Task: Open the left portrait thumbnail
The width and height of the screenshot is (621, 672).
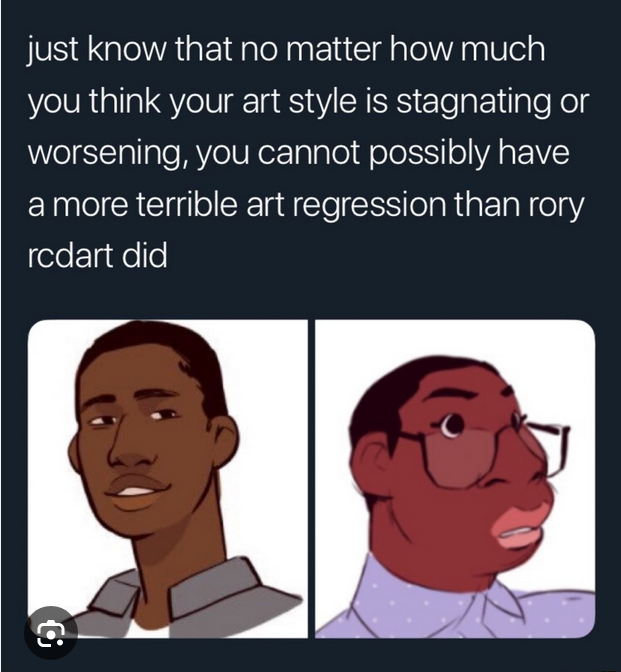Action: 168,479
